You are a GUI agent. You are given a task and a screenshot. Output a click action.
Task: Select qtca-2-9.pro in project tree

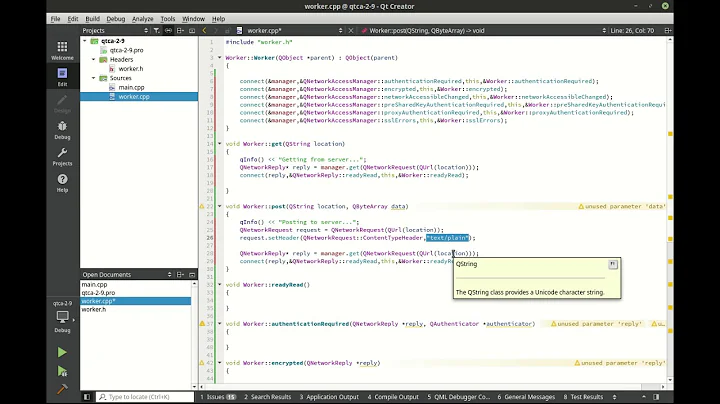point(126,50)
